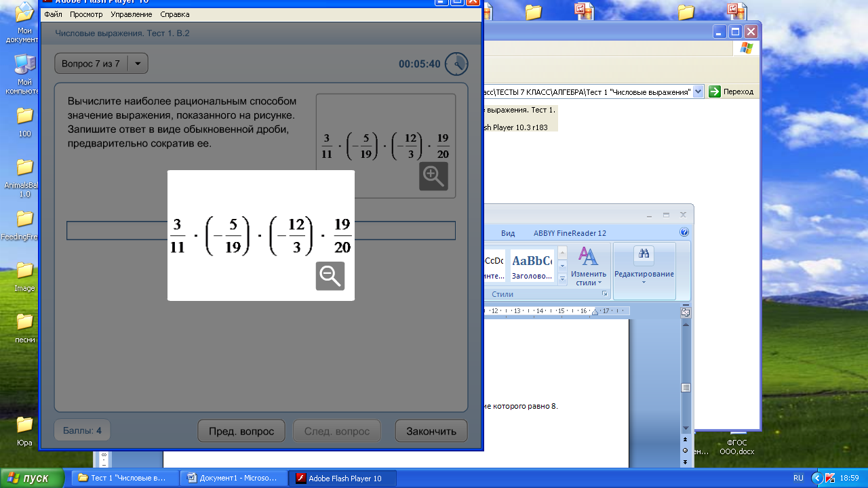Minimize the inactive Word window

(x=649, y=214)
